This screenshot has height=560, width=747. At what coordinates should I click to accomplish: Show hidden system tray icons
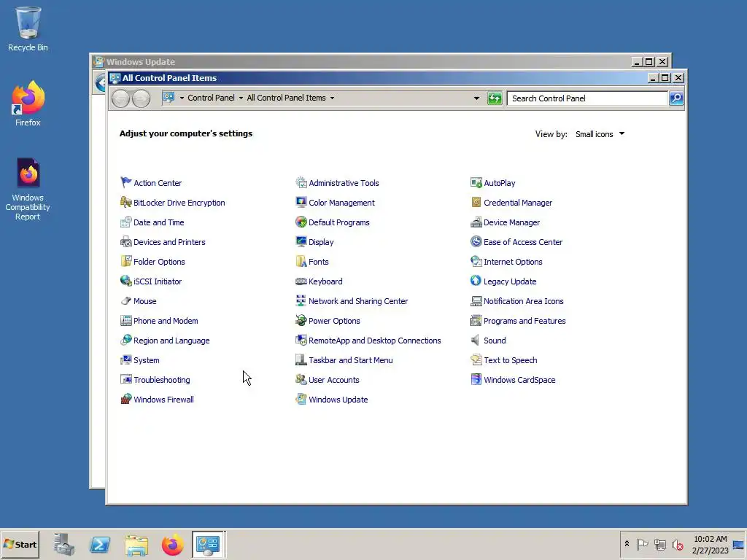tap(627, 543)
